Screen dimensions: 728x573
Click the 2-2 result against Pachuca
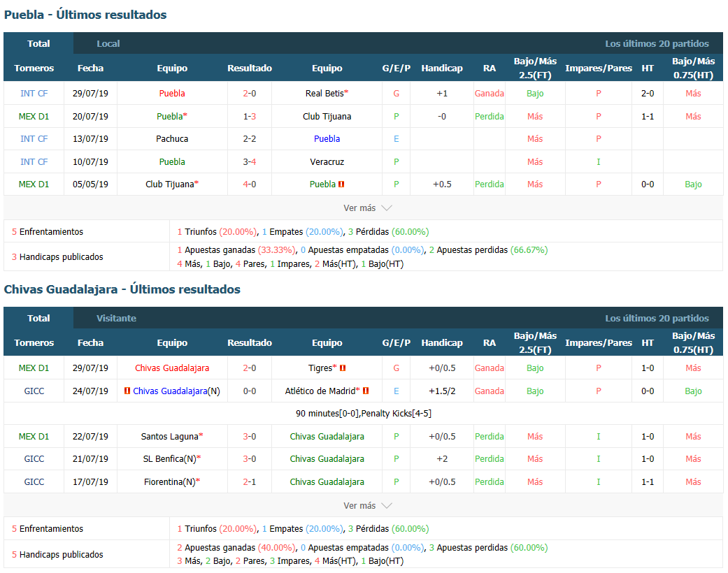click(250, 139)
